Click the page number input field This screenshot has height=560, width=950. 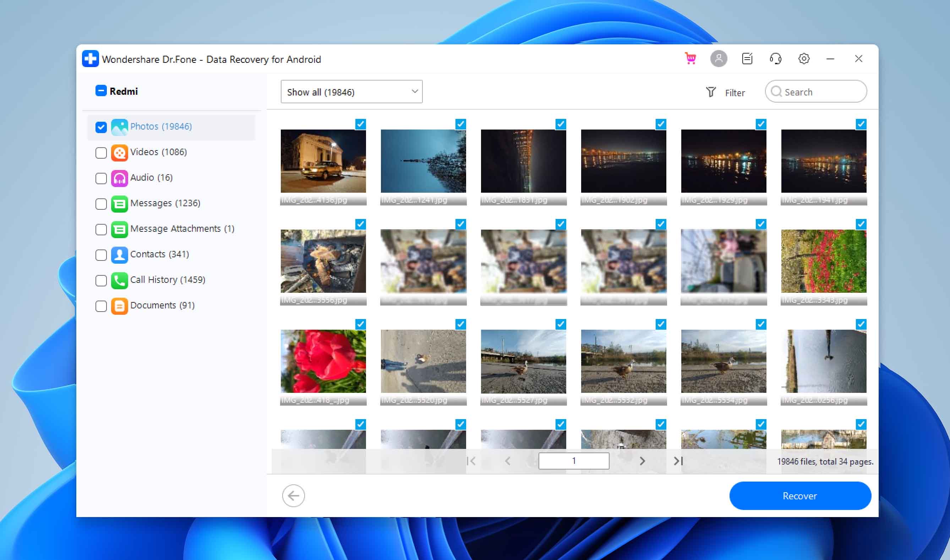click(574, 461)
